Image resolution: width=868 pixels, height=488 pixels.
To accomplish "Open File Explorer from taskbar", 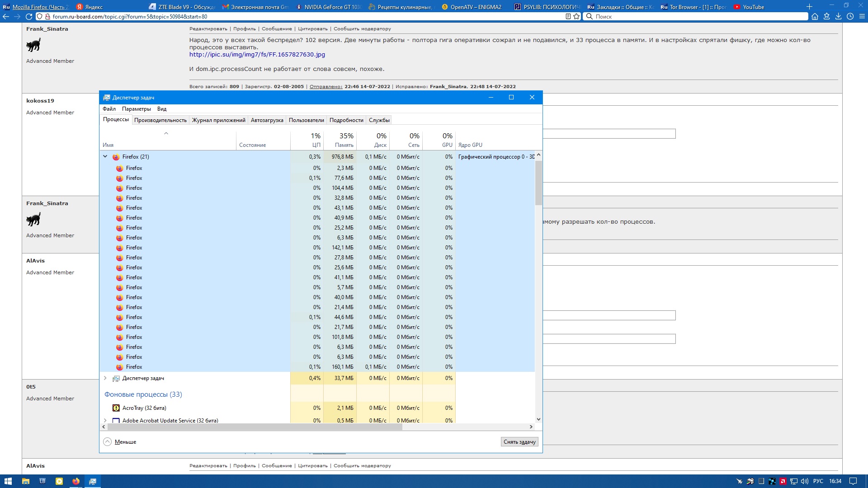I will 25,481.
